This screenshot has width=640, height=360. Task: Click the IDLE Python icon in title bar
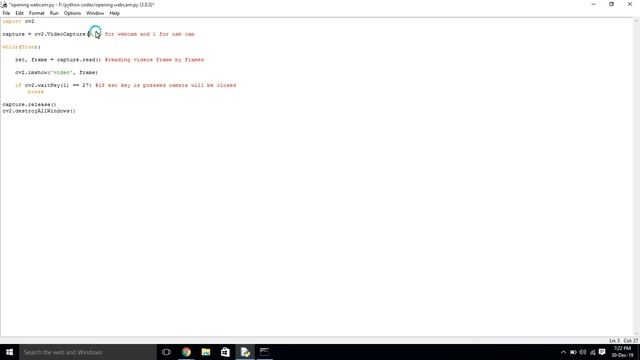tap(4, 4)
